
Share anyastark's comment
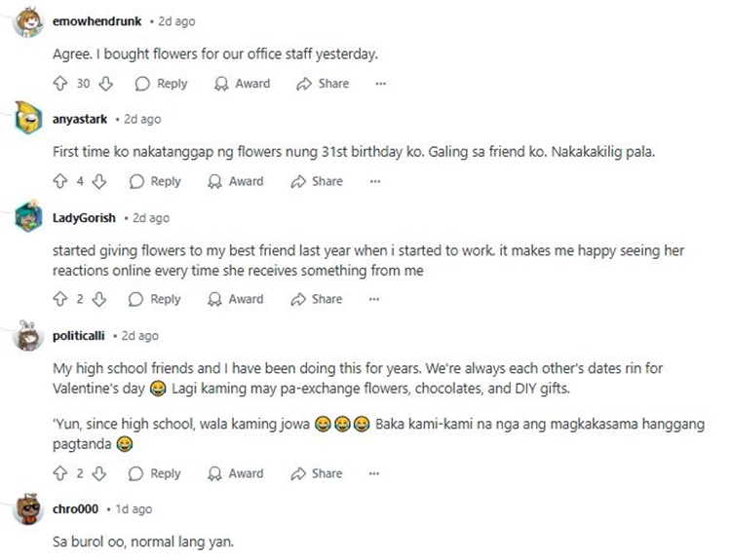tap(318, 181)
